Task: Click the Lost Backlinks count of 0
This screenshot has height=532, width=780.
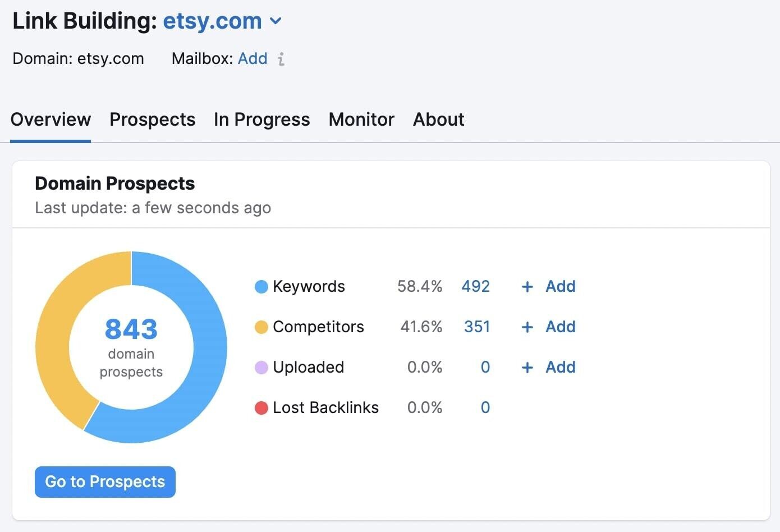Action: coord(485,407)
